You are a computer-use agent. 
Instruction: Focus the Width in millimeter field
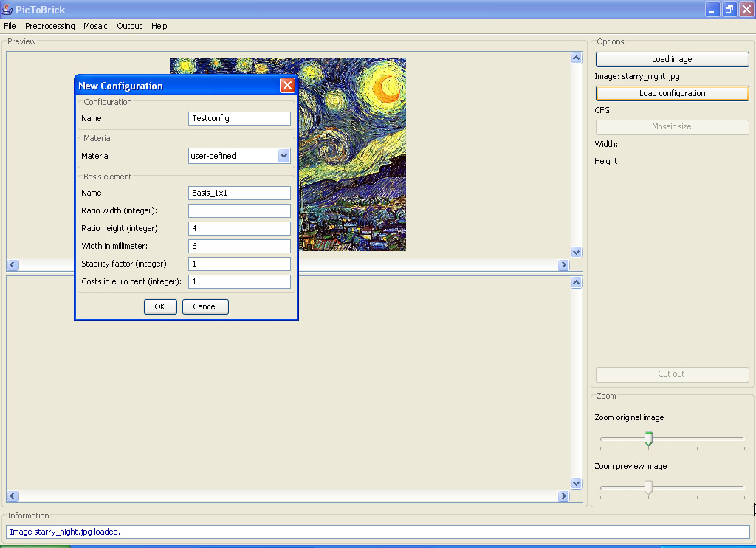[x=239, y=247]
